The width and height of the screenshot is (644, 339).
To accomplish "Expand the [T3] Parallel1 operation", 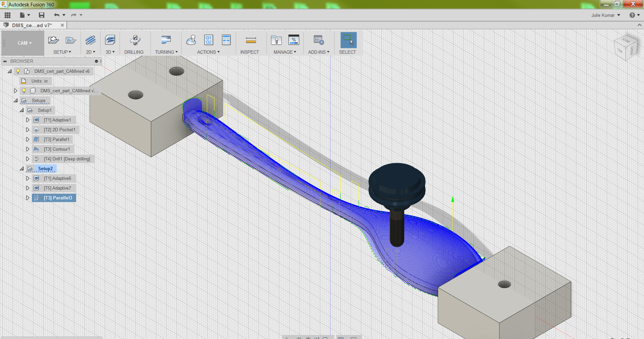I will point(28,139).
